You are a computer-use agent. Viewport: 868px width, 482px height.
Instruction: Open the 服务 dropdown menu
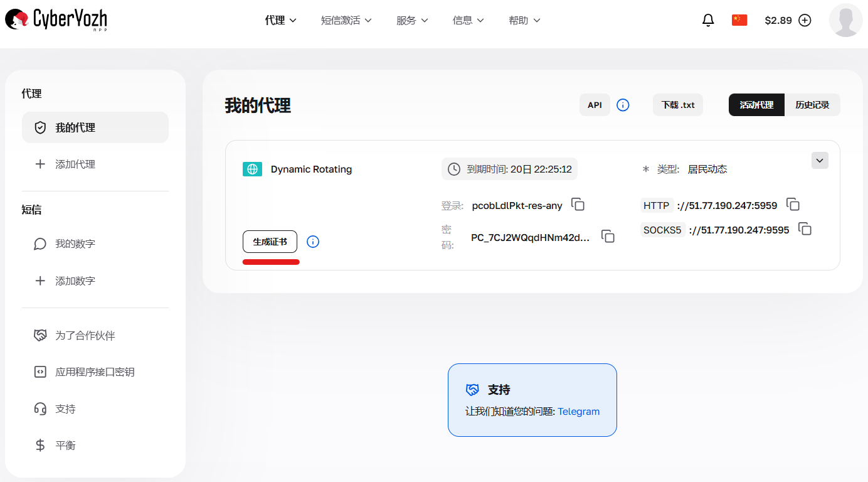(x=412, y=20)
